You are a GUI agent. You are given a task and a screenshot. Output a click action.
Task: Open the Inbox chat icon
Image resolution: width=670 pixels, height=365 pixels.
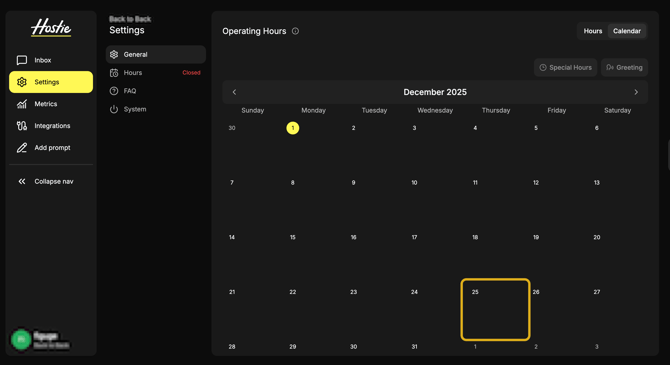[x=22, y=60]
